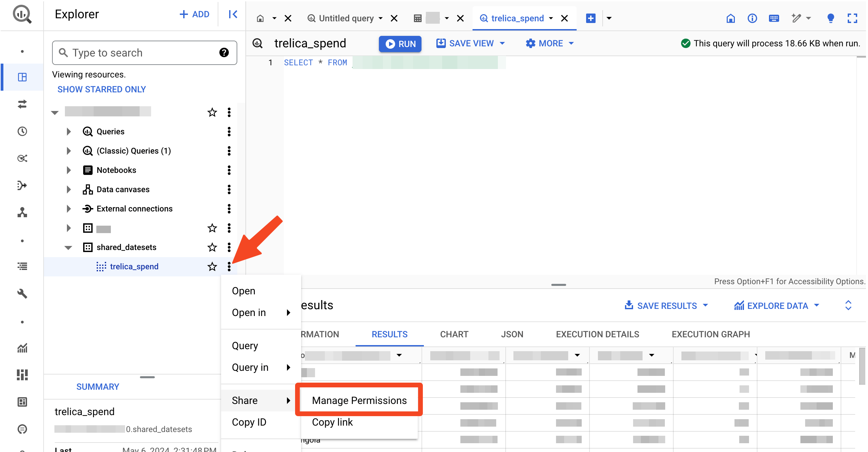Image resolution: width=868 pixels, height=452 pixels.
Task: Open more actions for Notebooks row
Action: tap(229, 170)
